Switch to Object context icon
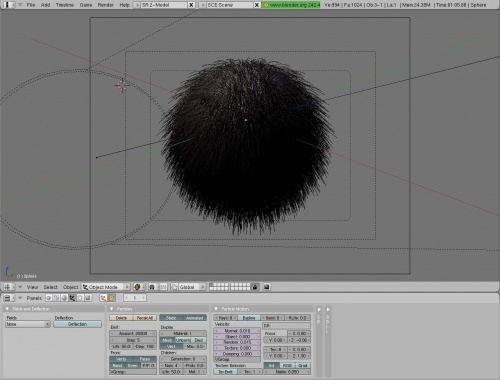Viewport: 500px width, 380px height. pyautogui.click(x=72, y=298)
